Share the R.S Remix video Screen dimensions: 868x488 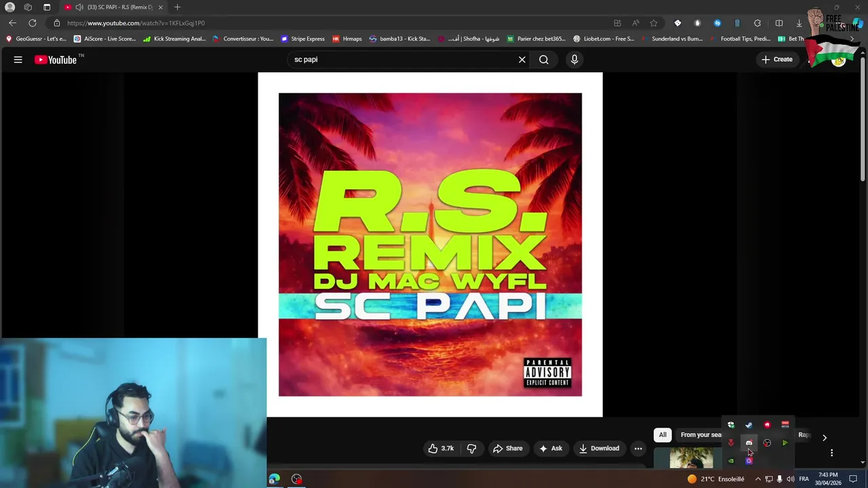pos(508,448)
